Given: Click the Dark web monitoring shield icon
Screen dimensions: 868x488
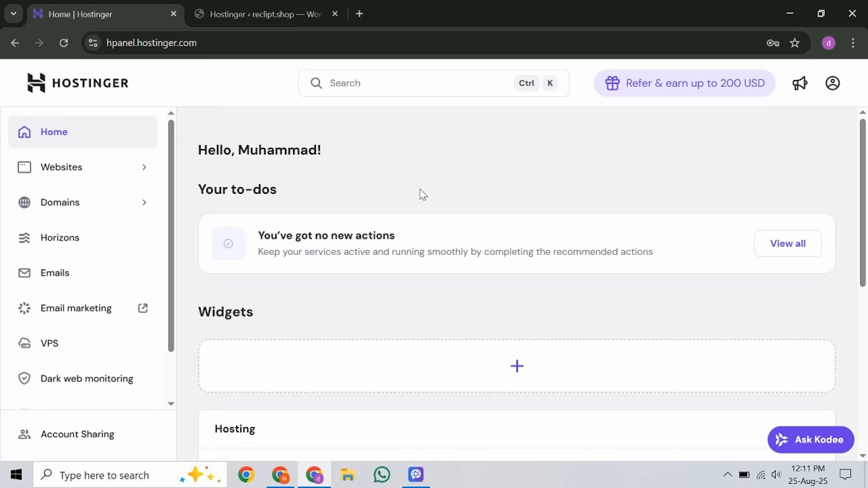Looking at the screenshot, I should (x=24, y=379).
